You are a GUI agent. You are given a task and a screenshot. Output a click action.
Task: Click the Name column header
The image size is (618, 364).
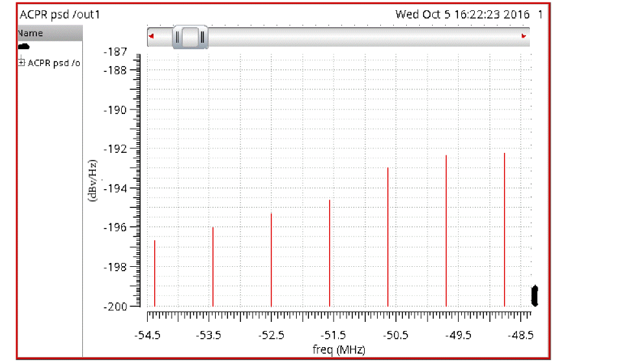50,33
